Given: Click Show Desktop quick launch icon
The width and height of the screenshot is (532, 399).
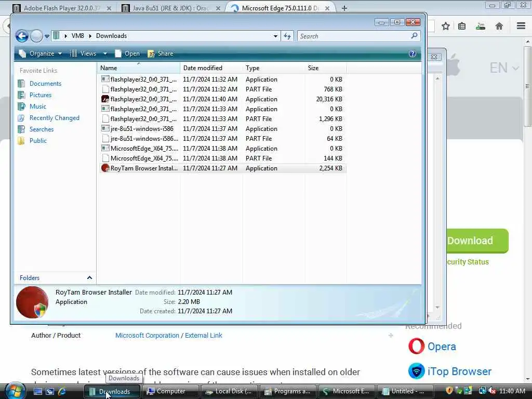Looking at the screenshot, I should [37, 391].
